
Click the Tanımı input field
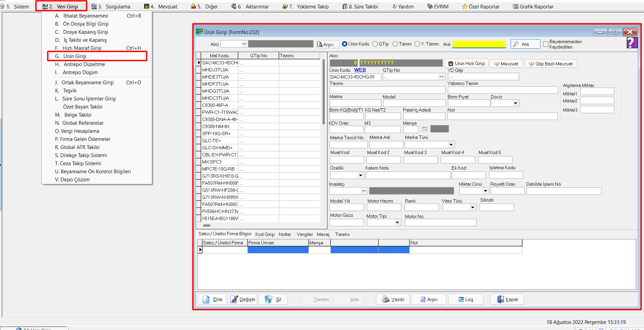pos(387,90)
